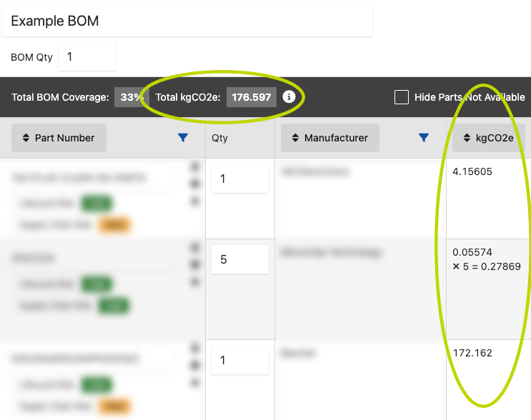Click the Example BOM name field

(187, 21)
